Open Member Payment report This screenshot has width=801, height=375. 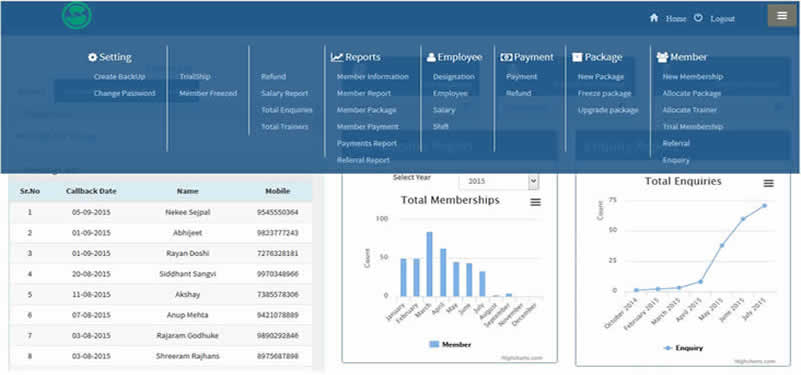[x=367, y=127]
